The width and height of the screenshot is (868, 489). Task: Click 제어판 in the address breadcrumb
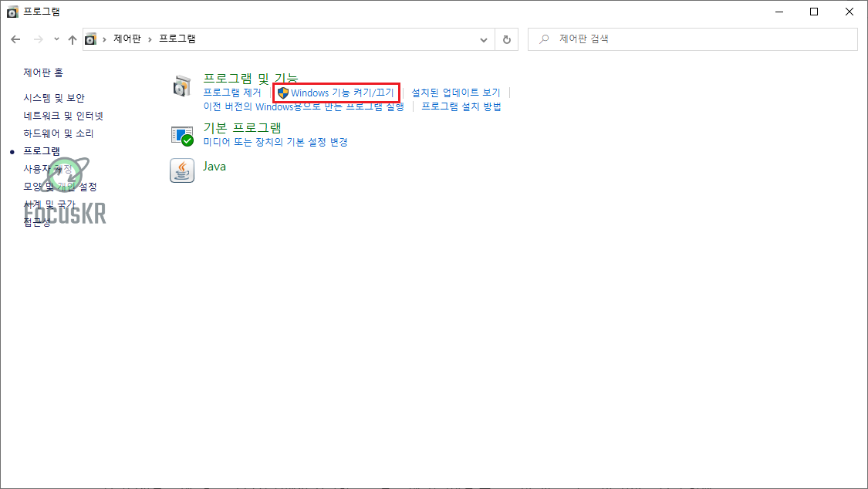coord(127,39)
